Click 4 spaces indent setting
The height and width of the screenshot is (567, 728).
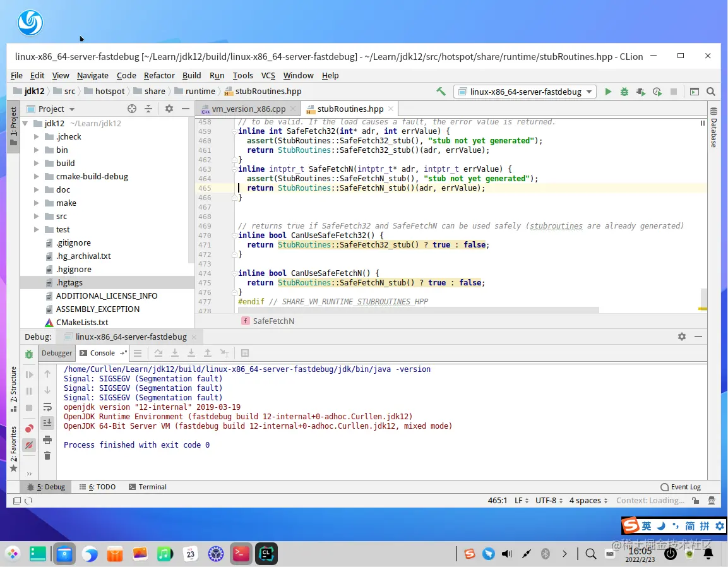[x=588, y=500]
